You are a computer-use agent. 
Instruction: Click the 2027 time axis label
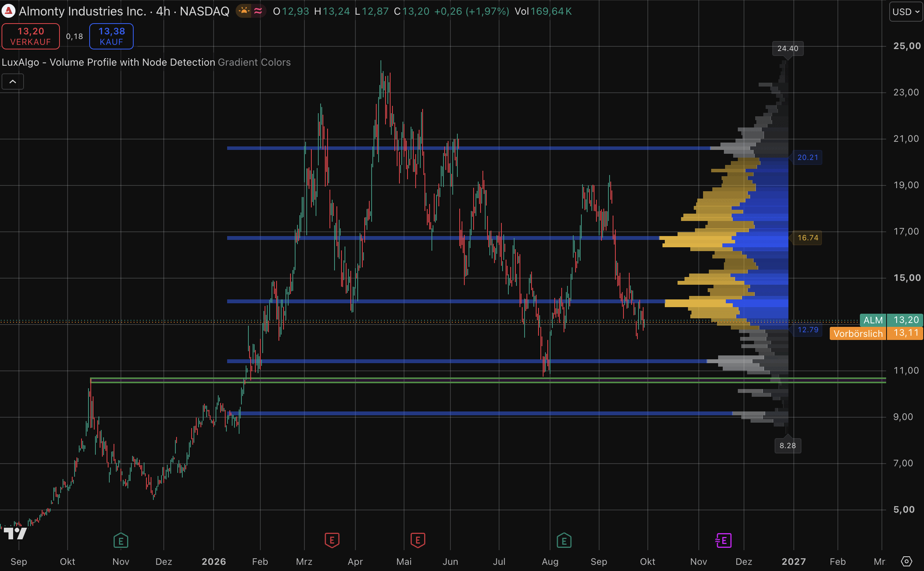coord(794,561)
